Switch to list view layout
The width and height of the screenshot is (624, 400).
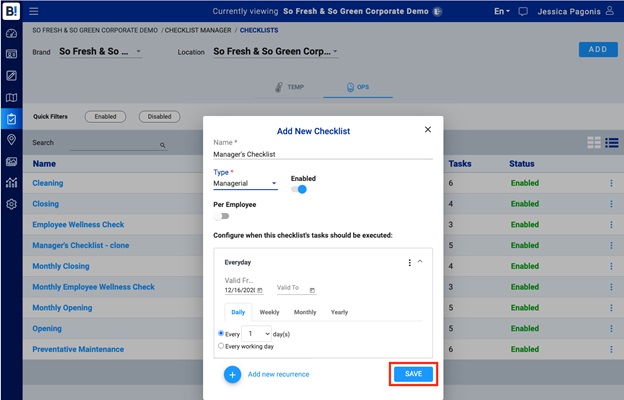coord(612,142)
